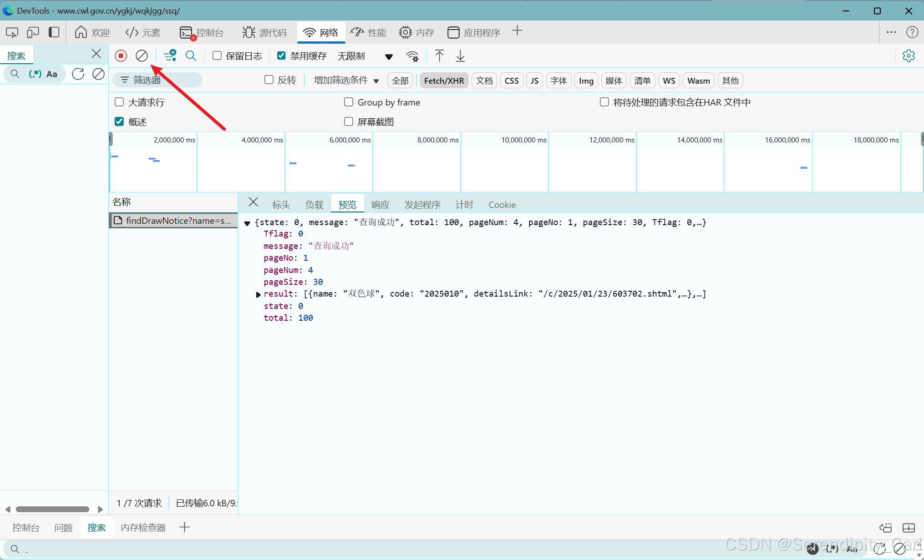Select the JS filter button
The width and height of the screenshot is (924, 560).
534,81
